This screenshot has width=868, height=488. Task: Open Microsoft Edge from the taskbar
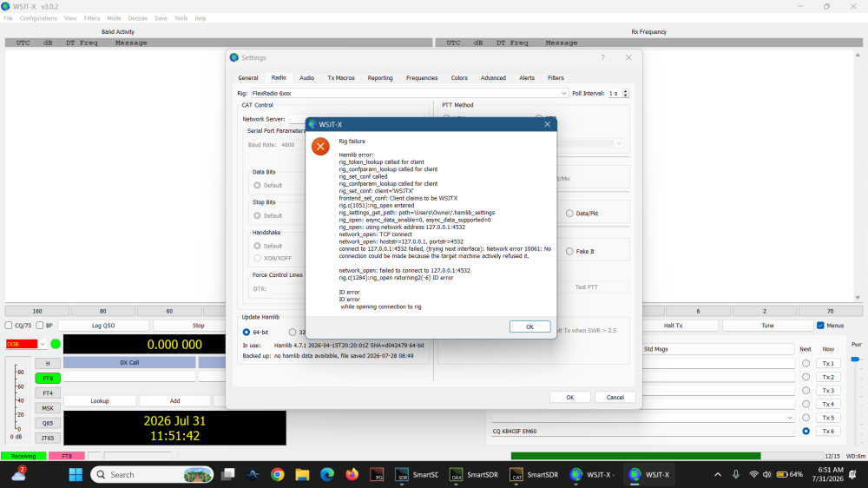point(327,475)
